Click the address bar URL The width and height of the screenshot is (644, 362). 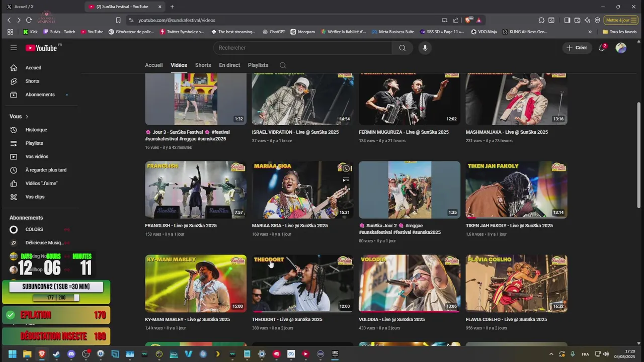(x=177, y=20)
